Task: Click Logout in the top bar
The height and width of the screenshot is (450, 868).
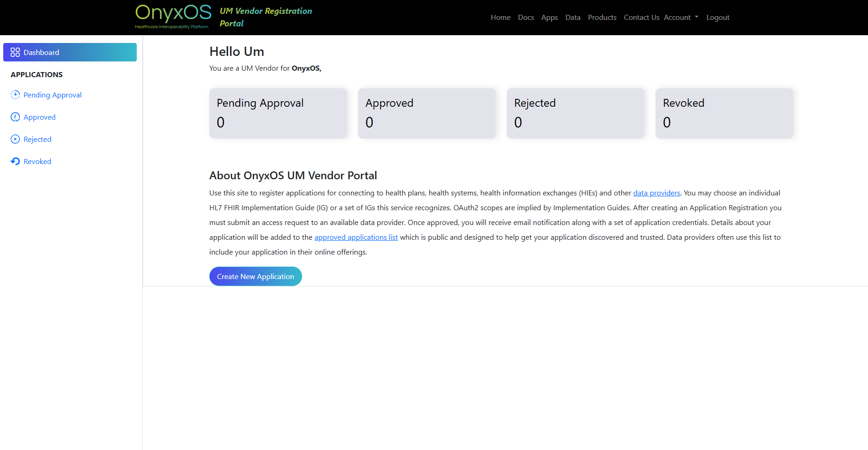Action: (718, 17)
